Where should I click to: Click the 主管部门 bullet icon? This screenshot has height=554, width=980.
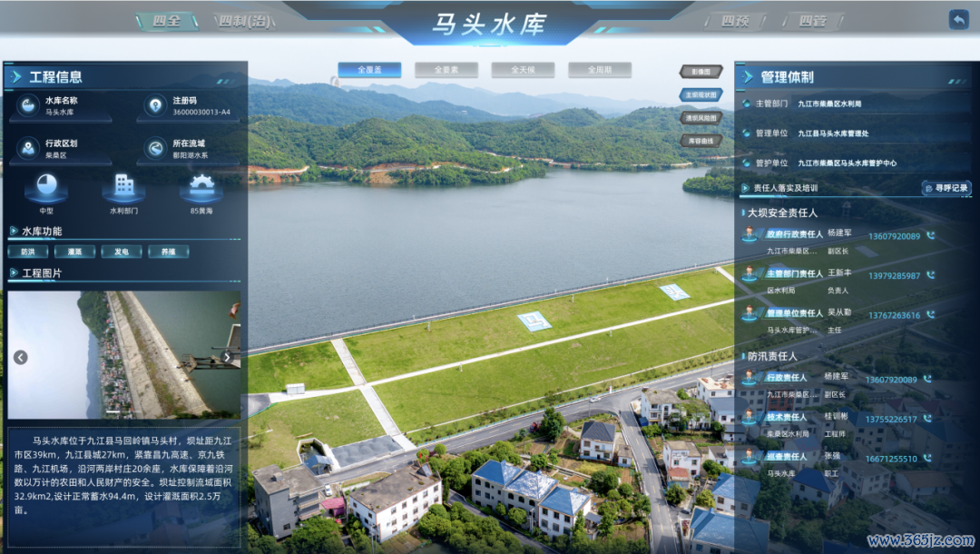746,104
